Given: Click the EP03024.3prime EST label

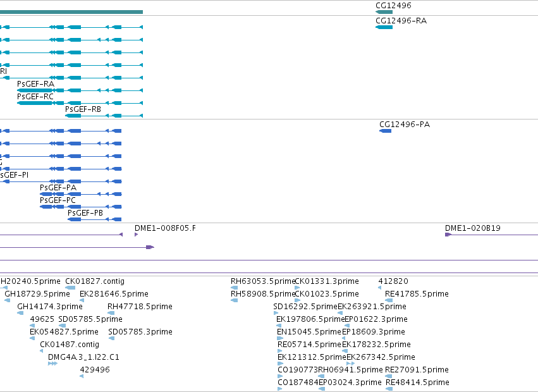Looking at the screenshot, I should tap(350, 382).
